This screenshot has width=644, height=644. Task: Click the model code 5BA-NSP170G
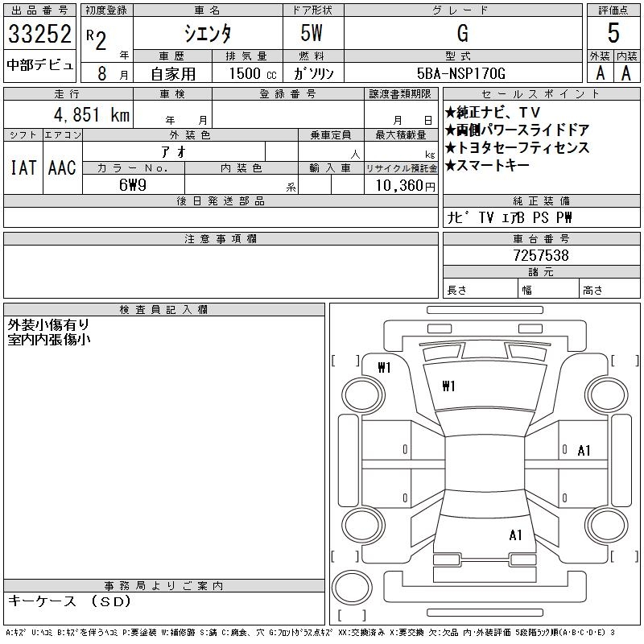462,73
